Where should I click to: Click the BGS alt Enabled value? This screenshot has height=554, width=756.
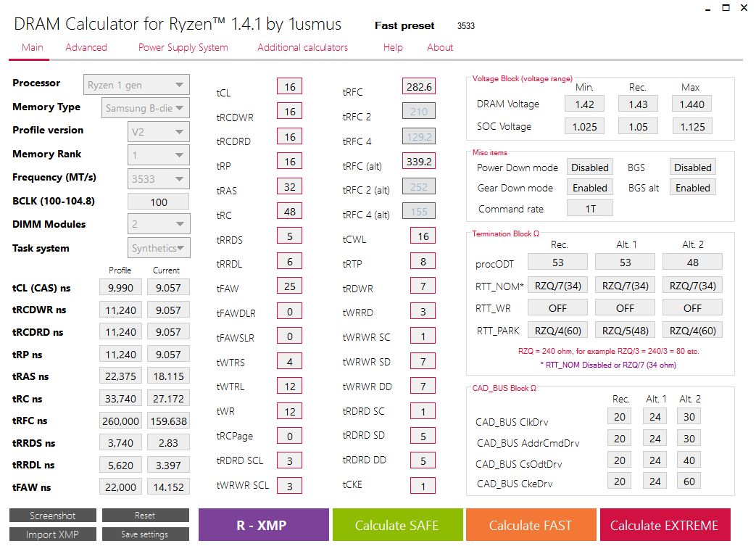tap(692, 188)
